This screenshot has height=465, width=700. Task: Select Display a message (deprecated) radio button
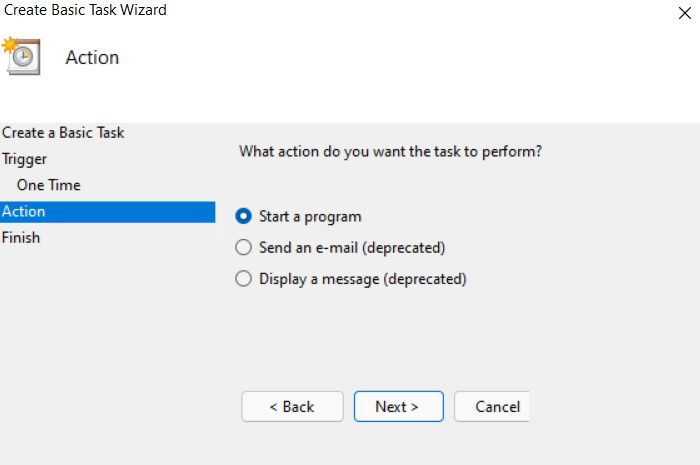tap(243, 278)
